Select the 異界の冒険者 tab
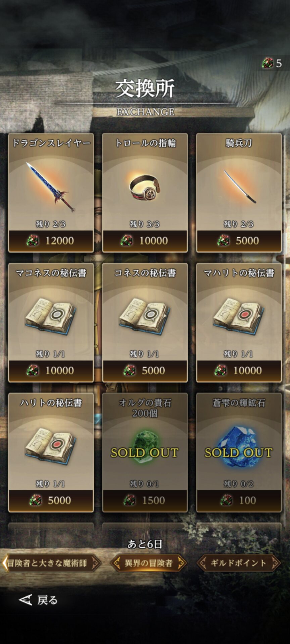Screen dimensions: 290x644 148,563
